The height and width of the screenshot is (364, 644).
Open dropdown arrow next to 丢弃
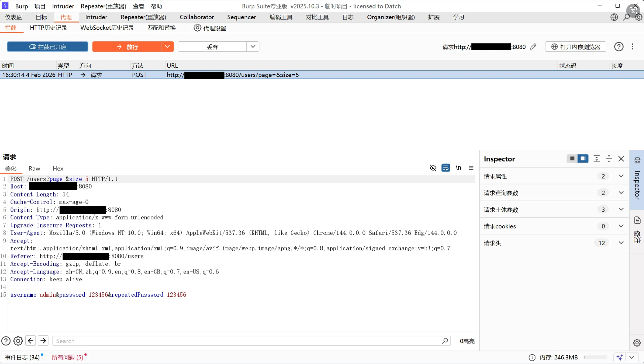coord(253,47)
